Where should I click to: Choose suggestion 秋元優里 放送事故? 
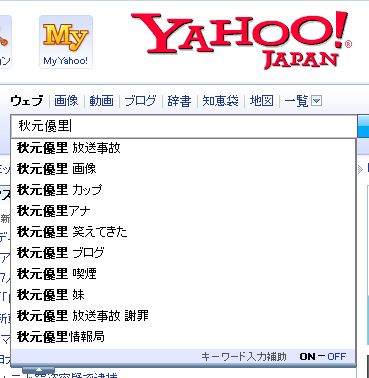(x=184, y=148)
